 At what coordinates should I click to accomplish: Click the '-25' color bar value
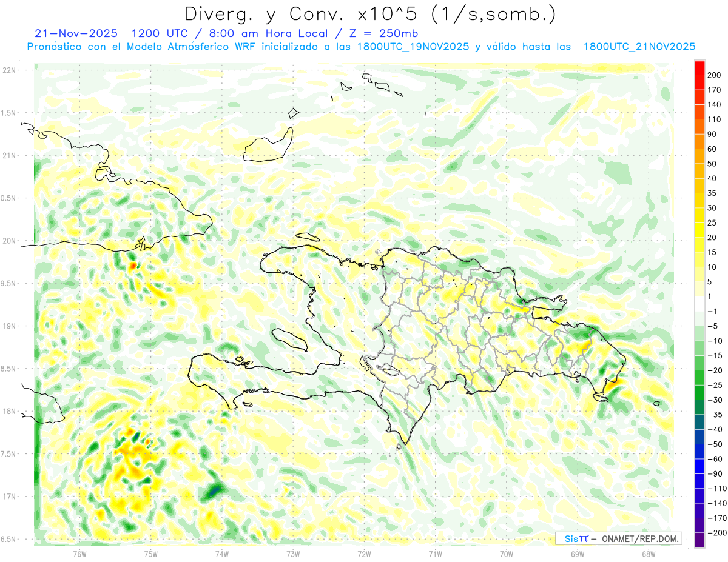click(x=715, y=385)
